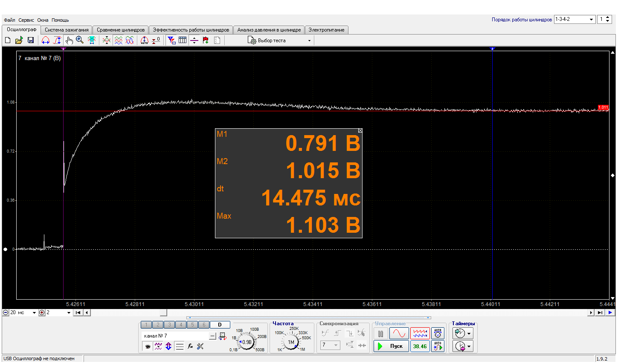Create a new file with the blank page icon
The width and height of the screenshot is (621, 364).
pos(8,40)
